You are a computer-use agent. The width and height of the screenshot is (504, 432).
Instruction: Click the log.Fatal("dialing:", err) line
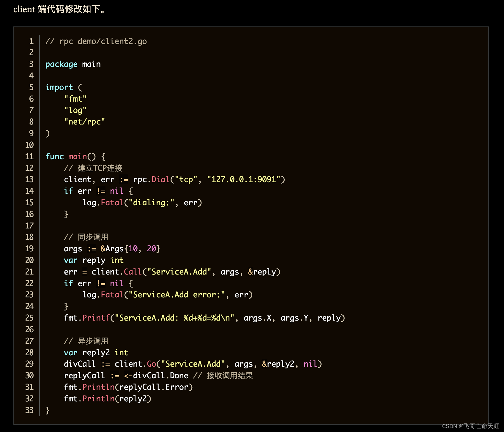(142, 203)
